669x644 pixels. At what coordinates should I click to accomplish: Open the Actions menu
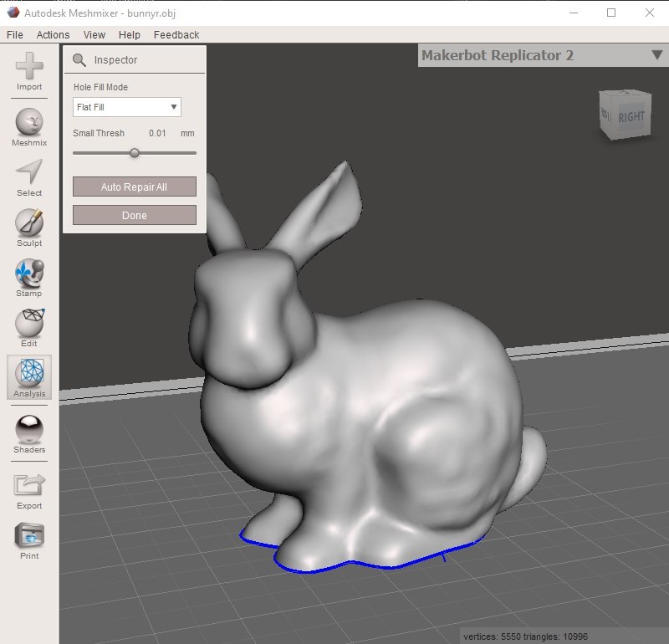point(53,34)
